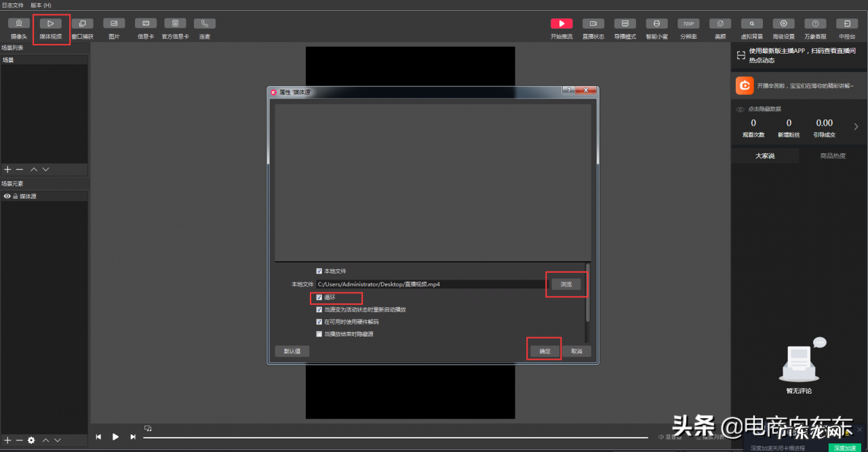Image resolution: width=868 pixels, height=452 pixels.
Task: Move scene down in 场景列表
Action: coord(46,170)
